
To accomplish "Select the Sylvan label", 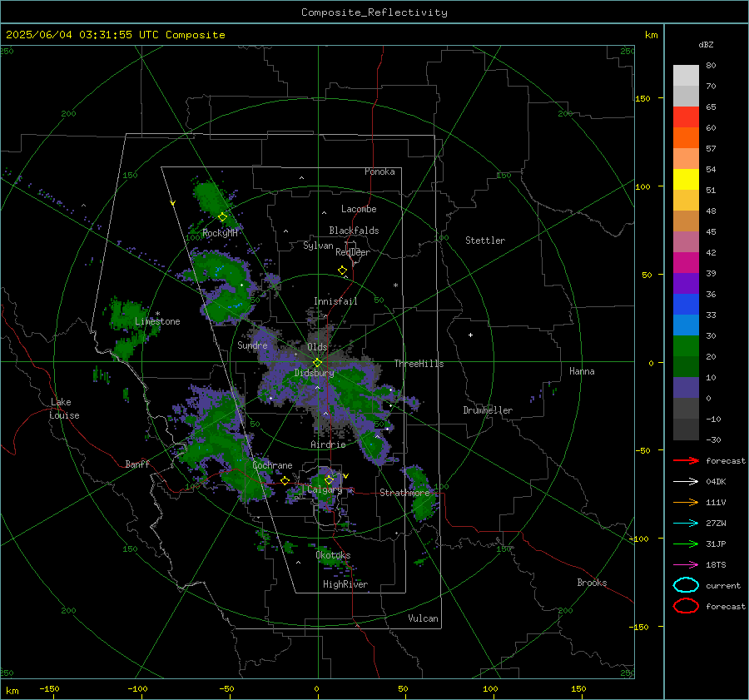I will pos(318,246).
